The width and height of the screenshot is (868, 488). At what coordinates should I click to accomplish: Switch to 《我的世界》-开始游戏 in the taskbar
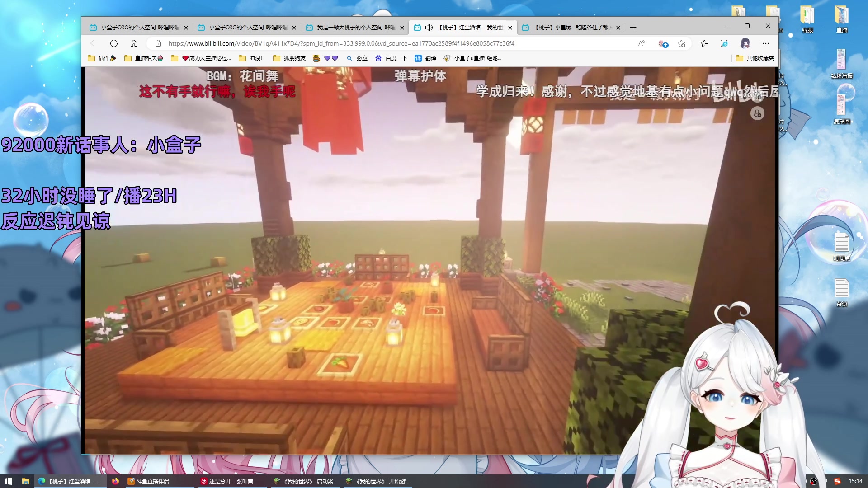377,481
